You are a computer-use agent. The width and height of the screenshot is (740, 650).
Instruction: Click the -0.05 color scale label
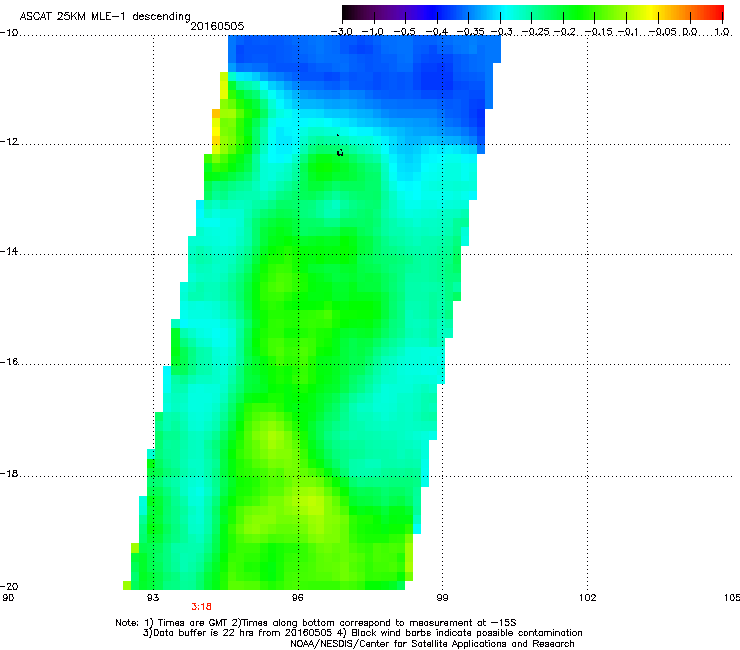tap(662, 32)
